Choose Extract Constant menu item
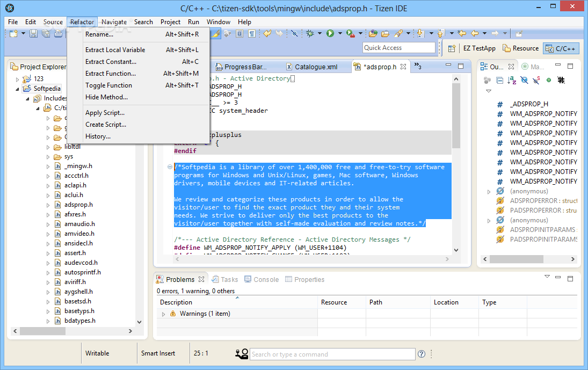Viewport: 588px width, 370px height. (x=139, y=62)
